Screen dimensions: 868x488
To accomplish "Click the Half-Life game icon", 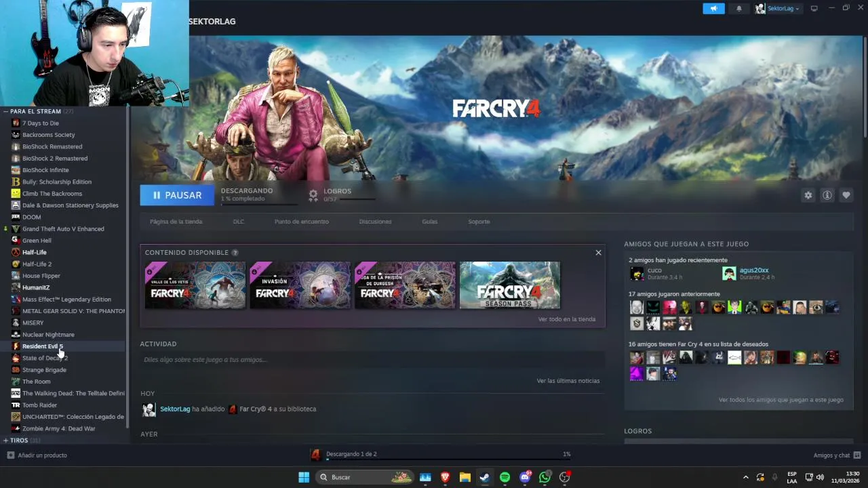I will 16,252.
